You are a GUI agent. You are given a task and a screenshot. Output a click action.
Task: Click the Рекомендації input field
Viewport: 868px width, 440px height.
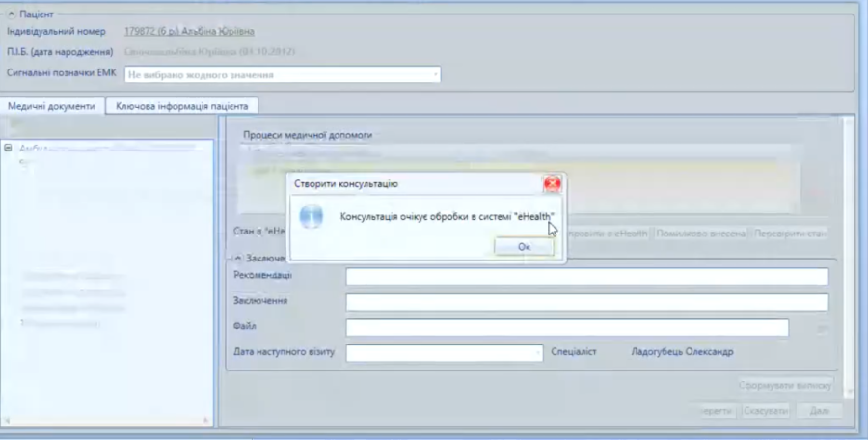tap(586, 276)
